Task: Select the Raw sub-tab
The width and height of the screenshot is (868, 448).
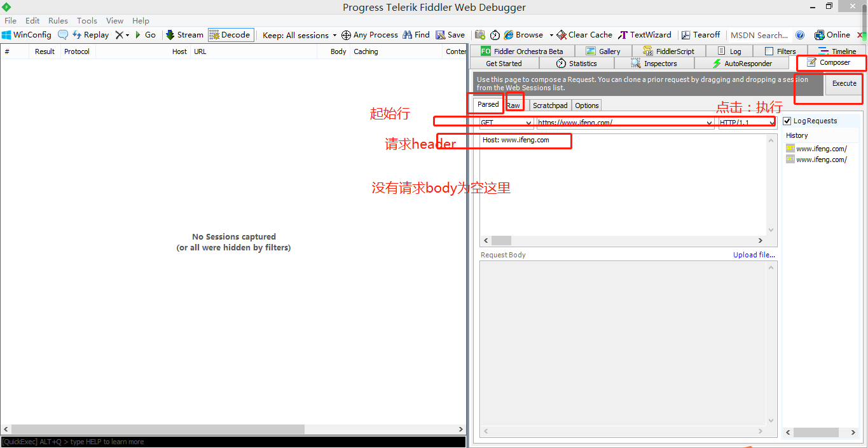Action: pyautogui.click(x=513, y=105)
